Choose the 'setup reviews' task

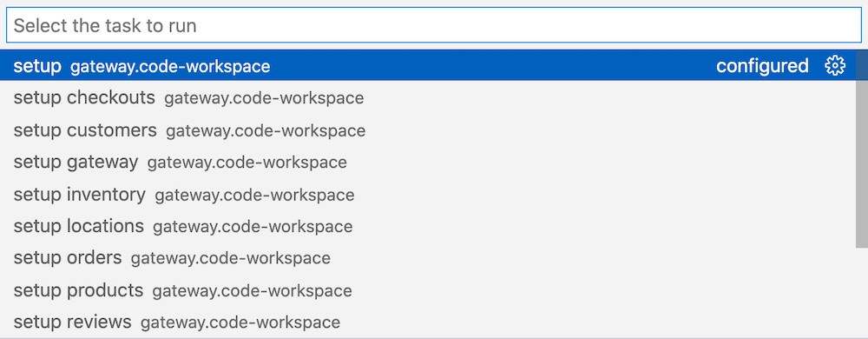428,322
